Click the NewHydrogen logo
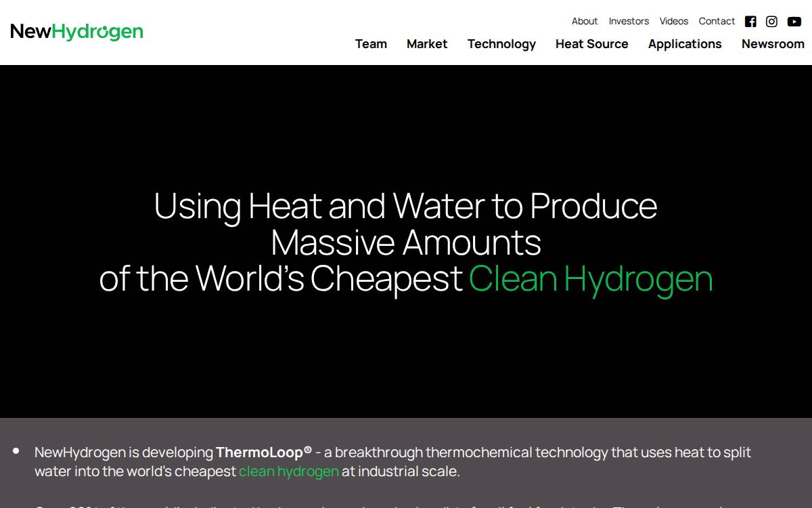 pos(77,32)
